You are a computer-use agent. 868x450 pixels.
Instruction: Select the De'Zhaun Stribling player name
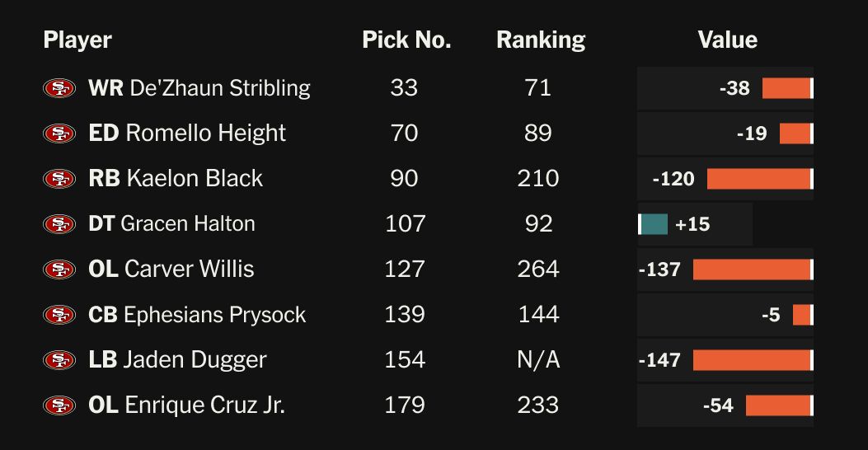tap(220, 88)
